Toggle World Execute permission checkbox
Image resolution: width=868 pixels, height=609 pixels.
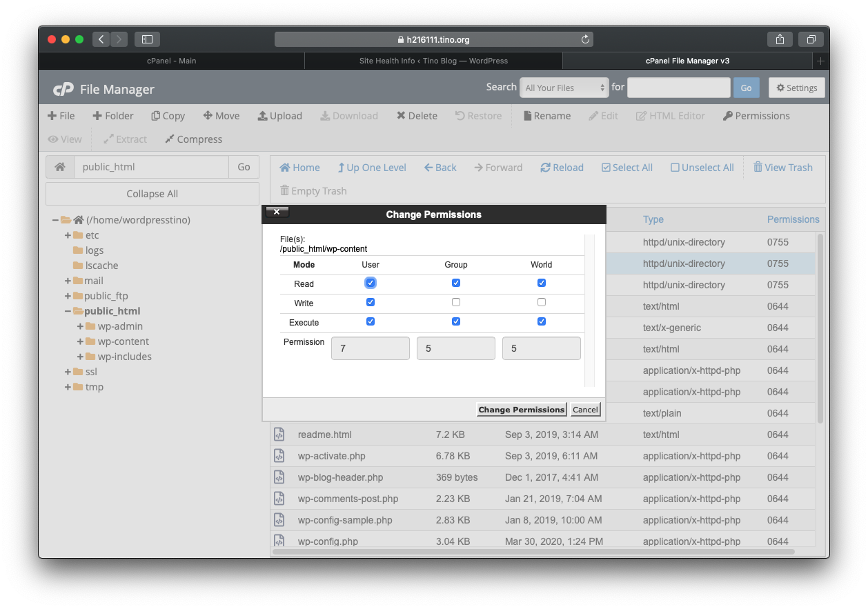(x=542, y=321)
